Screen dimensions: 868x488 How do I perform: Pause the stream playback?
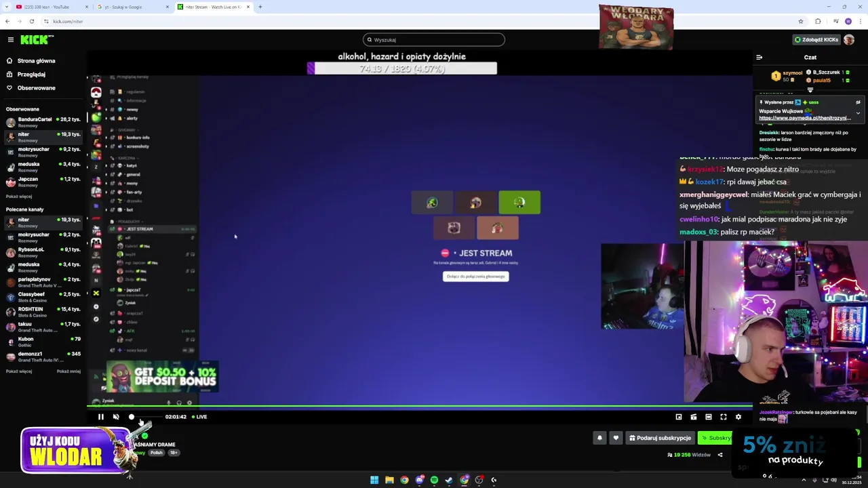coord(101,417)
